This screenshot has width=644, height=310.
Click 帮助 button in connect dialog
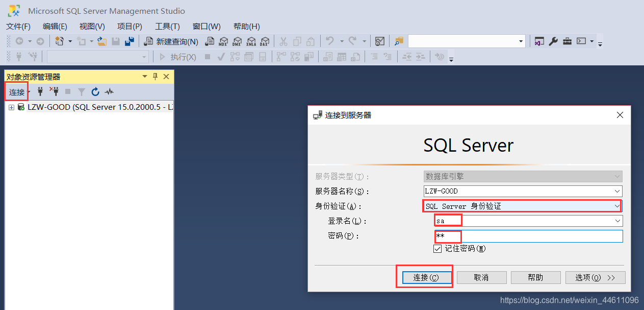coord(535,277)
